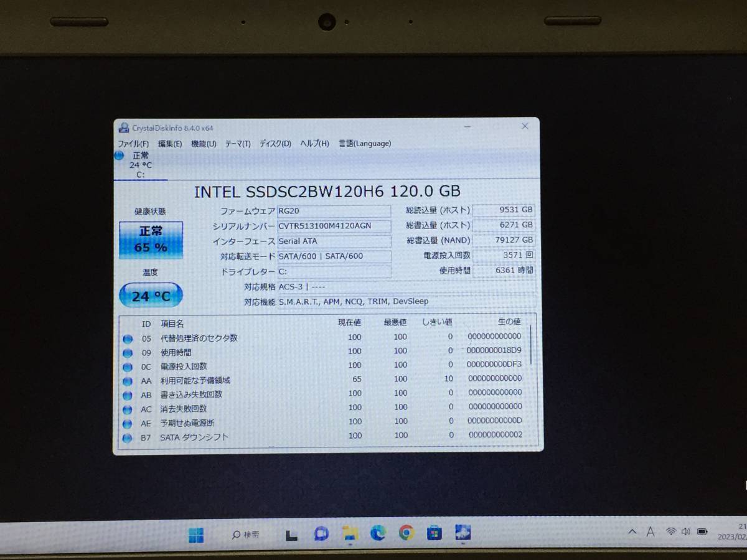Open the 言語(Language) menu
The height and width of the screenshot is (560, 747).
[365, 143]
